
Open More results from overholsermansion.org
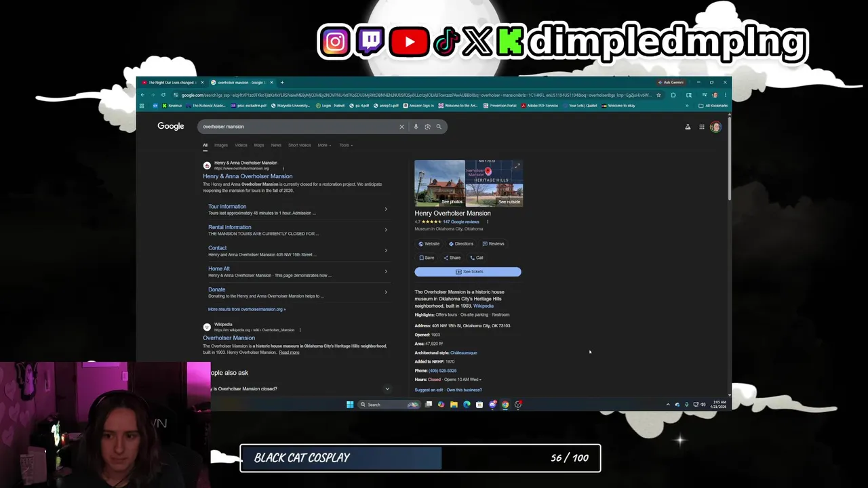[x=247, y=309]
